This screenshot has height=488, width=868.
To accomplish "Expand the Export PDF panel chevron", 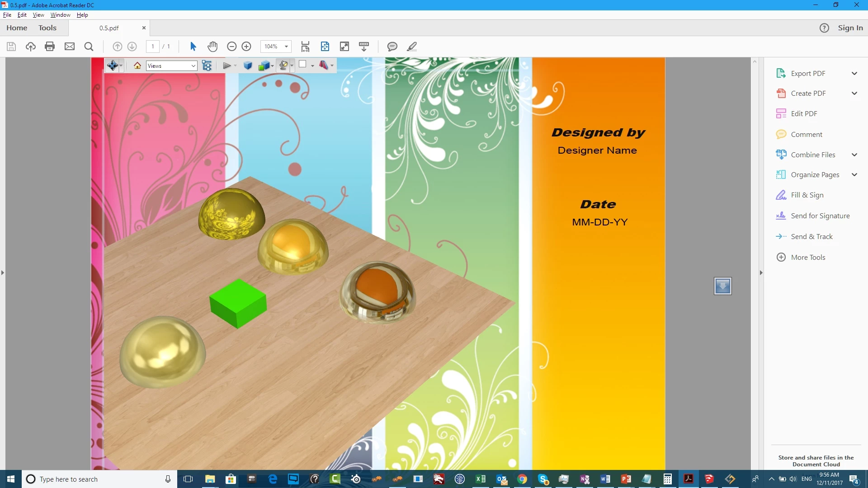I will click(x=854, y=74).
